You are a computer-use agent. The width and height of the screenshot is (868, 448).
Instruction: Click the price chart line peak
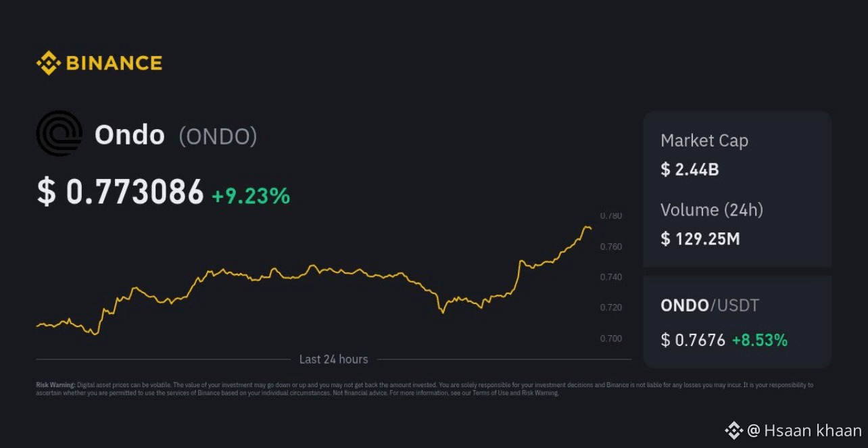pos(586,227)
